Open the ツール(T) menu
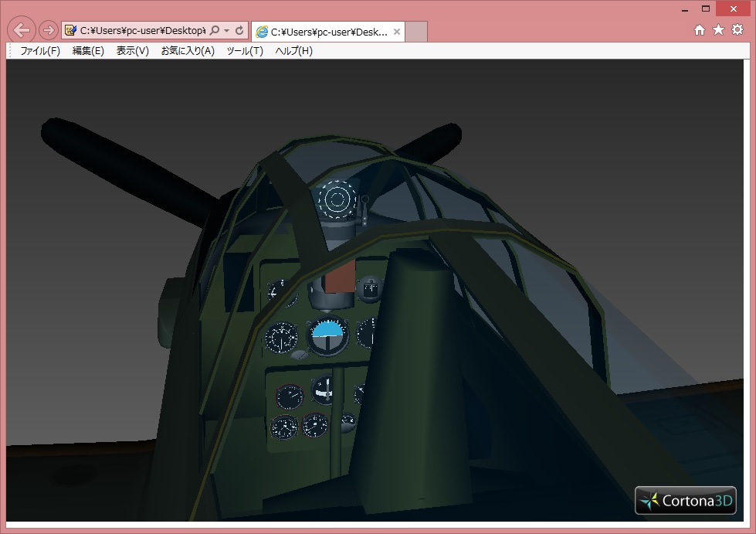The width and height of the screenshot is (756, 534). coord(245,51)
